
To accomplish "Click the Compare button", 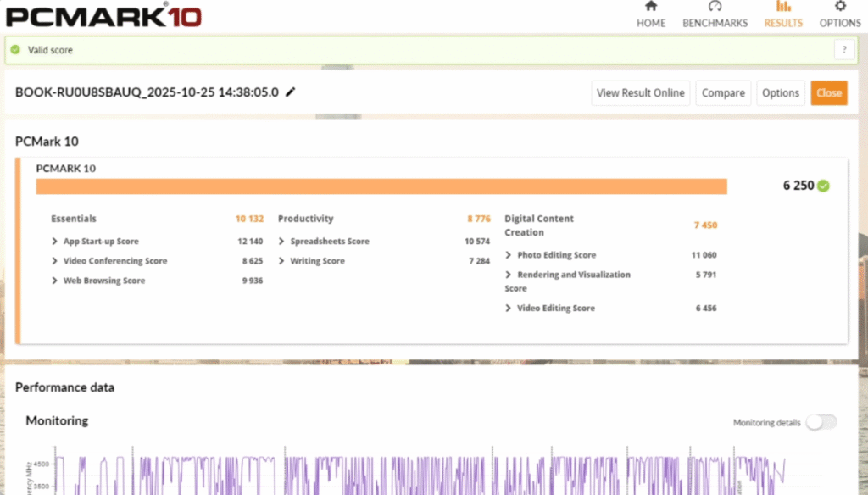I will point(723,93).
